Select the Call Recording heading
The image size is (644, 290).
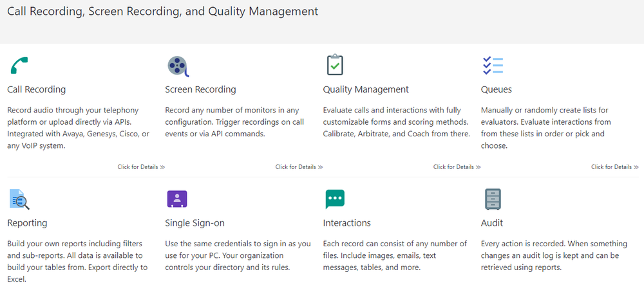click(x=37, y=89)
